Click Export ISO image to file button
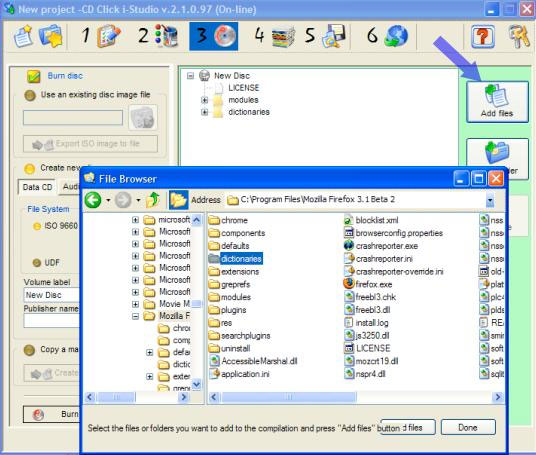536x455 pixels. (x=90, y=144)
